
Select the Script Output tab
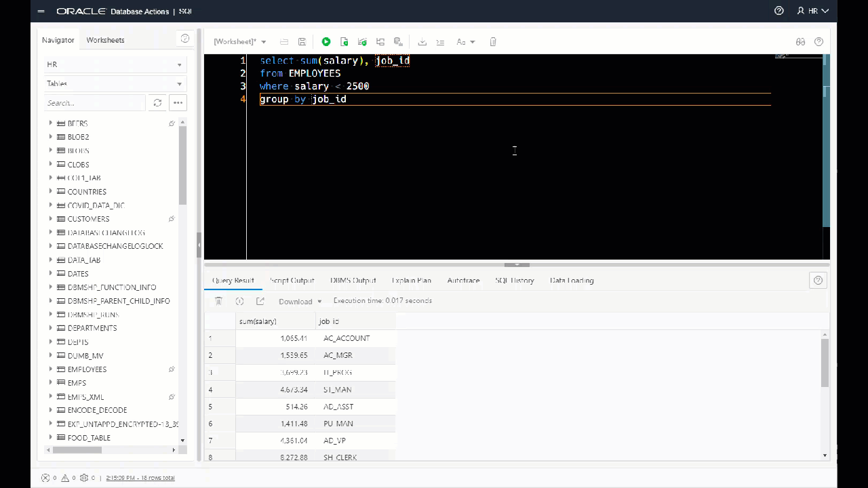(x=292, y=281)
